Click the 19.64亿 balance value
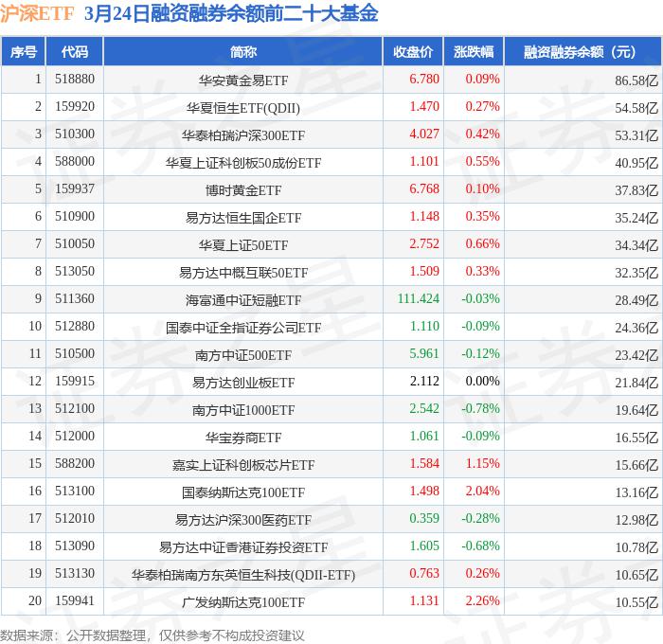Image resolution: width=663 pixels, height=644 pixels. 636,410
